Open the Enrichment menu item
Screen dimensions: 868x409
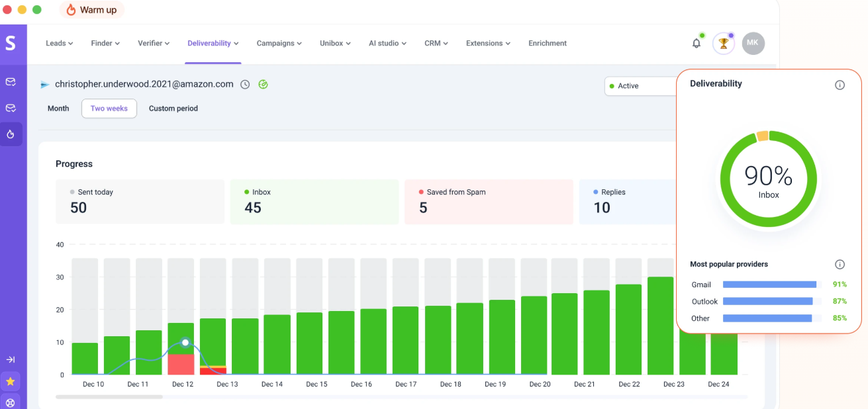click(548, 43)
